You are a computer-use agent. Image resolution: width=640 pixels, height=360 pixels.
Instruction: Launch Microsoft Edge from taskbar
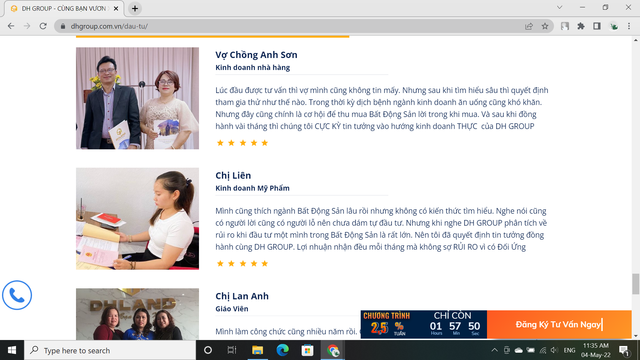click(x=282, y=350)
